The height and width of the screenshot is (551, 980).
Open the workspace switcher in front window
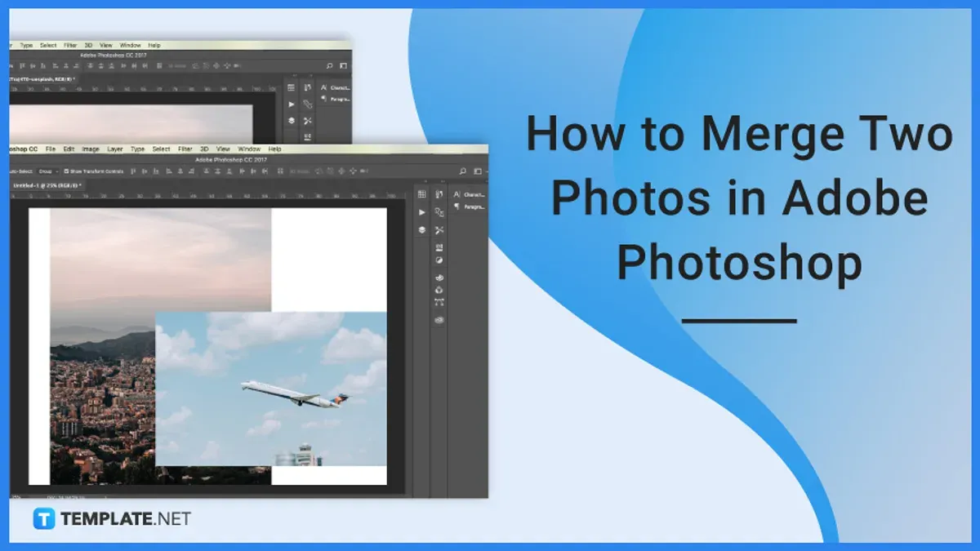(x=478, y=171)
